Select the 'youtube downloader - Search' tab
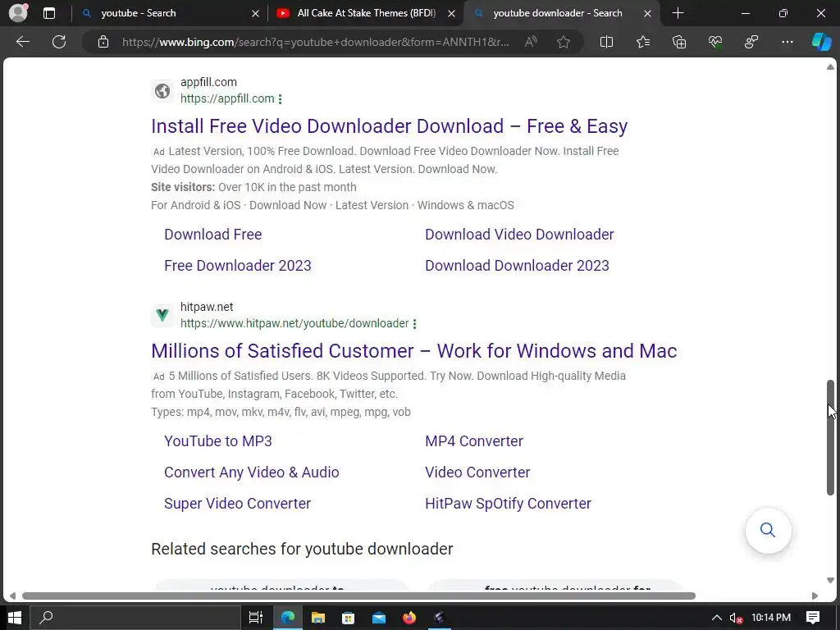 point(562,13)
